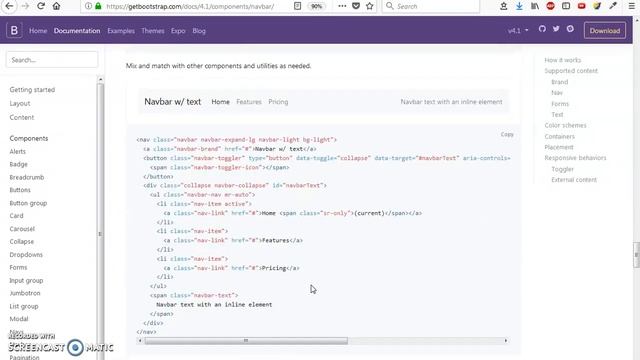The height and width of the screenshot is (360, 640).
Task: Open Alerts component page
Action: pos(18,151)
